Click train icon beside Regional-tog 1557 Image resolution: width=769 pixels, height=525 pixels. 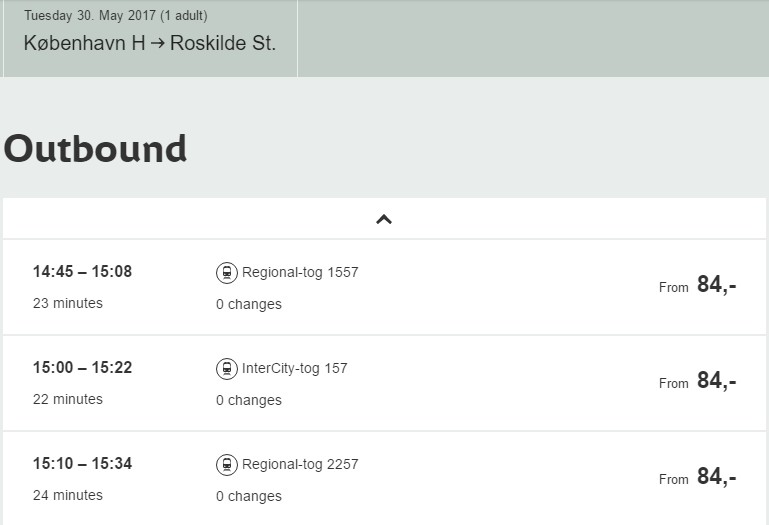[227, 272]
